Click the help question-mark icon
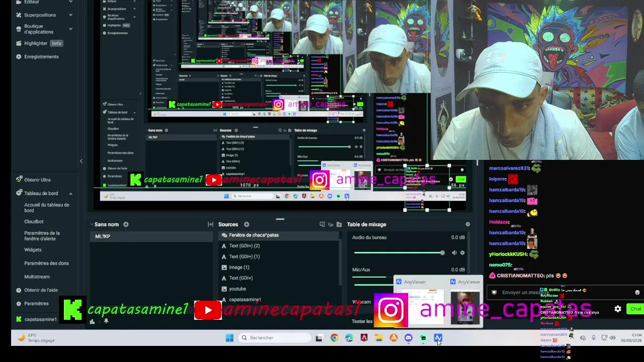This screenshot has width=644, height=362. (19, 290)
